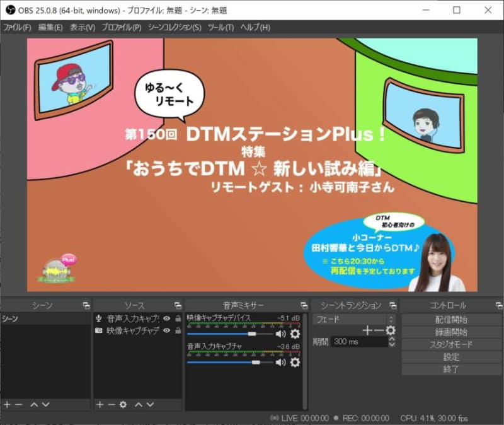Close the OBS window
504x425 pixels.
(488, 10)
